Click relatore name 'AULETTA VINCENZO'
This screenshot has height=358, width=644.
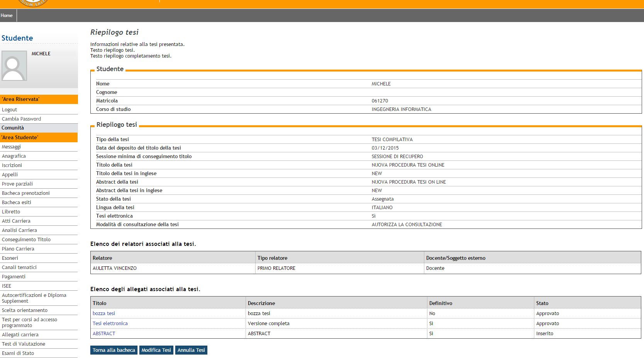[115, 268]
